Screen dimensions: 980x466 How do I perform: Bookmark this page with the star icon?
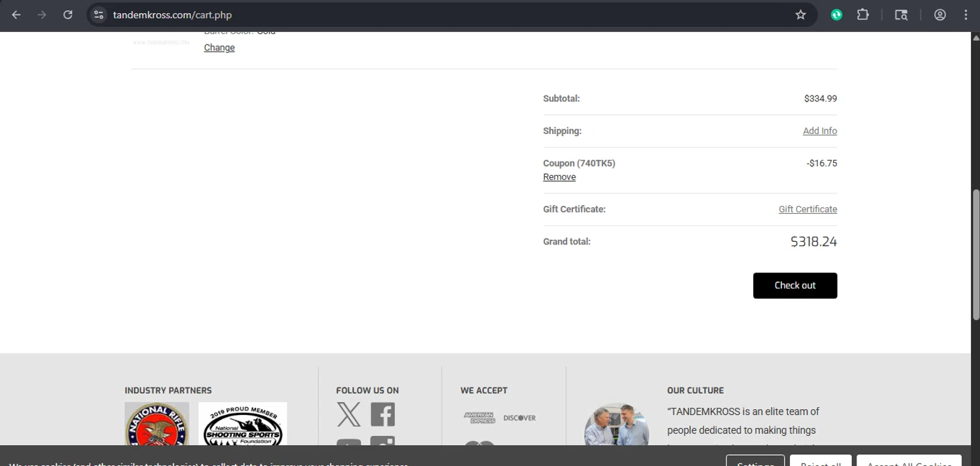pos(800,14)
